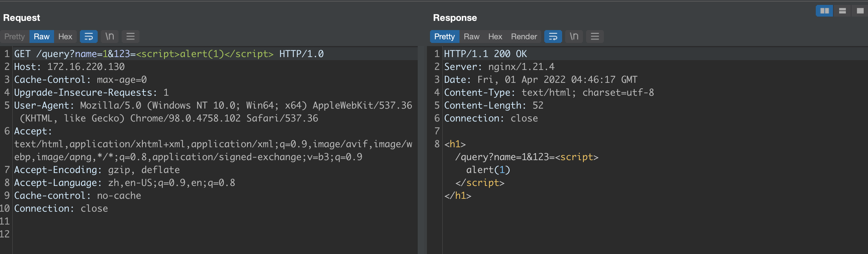Screen dimensions: 868x254
Task: Click the Date: Fri, 01 Apr 2022 line
Action: click(x=541, y=80)
